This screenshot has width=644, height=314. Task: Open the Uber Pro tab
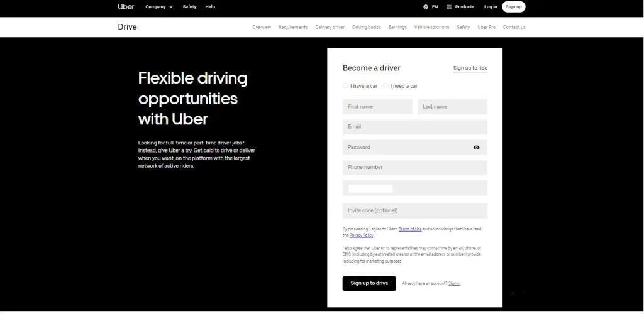pos(486,27)
